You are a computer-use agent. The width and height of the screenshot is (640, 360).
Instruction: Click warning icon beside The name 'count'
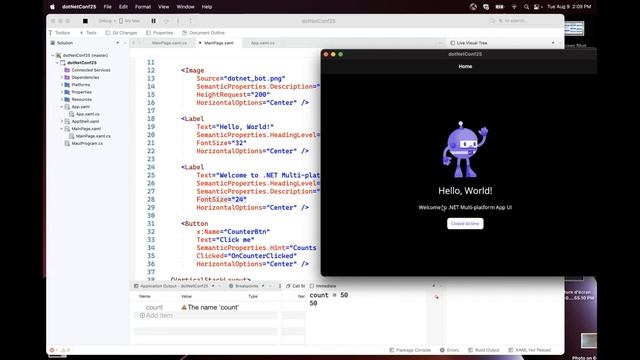[x=184, y=307]
